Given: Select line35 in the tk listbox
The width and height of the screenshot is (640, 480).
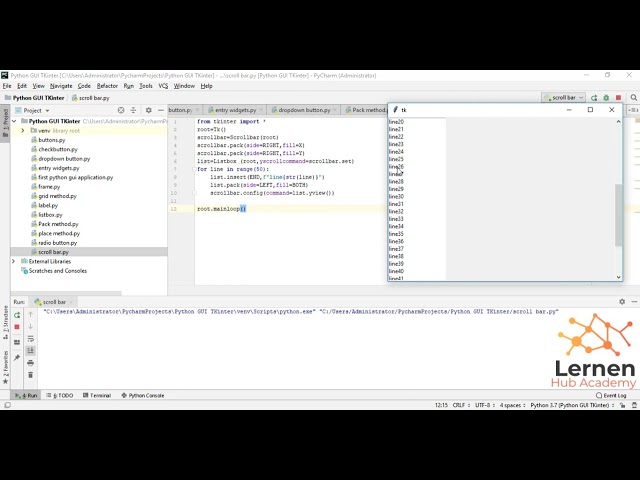Looking at the screenshot, I should coord(417,234).
